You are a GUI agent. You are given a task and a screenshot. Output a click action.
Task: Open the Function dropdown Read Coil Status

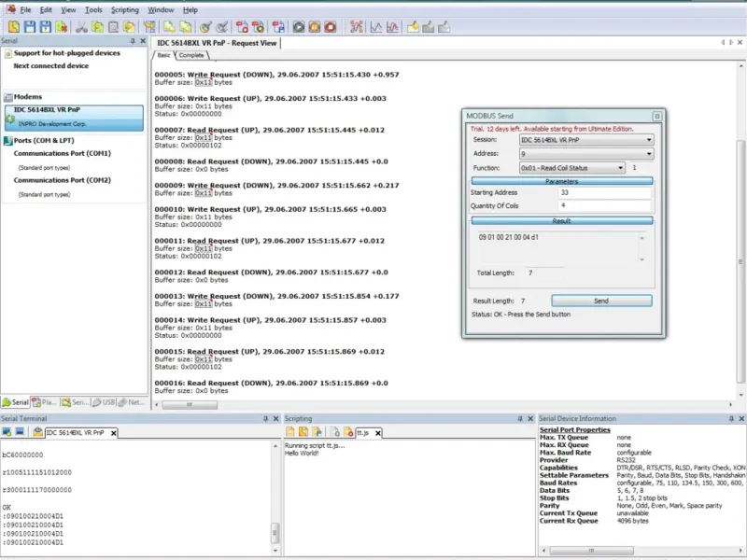620,168
